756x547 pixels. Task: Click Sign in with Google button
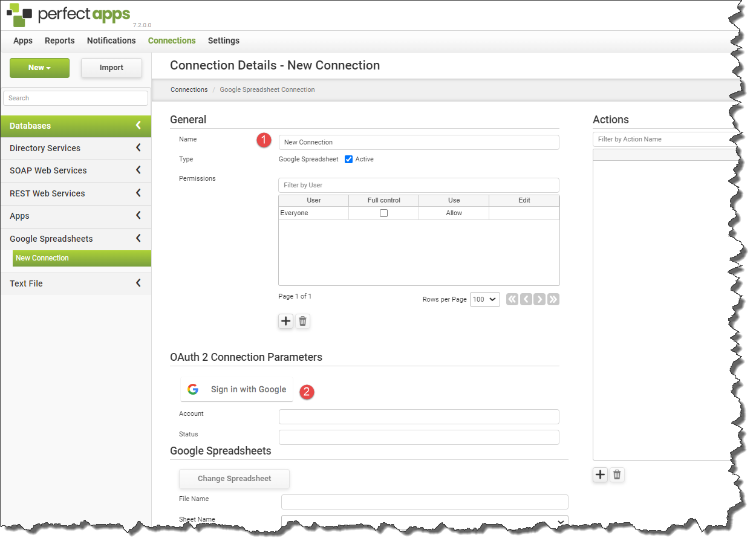[236, 389]
